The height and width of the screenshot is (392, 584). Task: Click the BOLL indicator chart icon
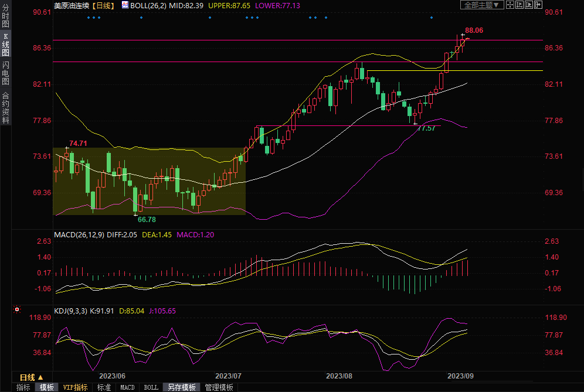125,5
